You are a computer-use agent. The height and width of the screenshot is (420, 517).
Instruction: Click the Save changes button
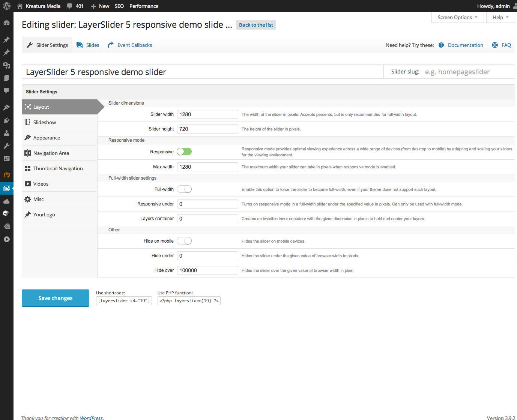click(x=55, y=298)
